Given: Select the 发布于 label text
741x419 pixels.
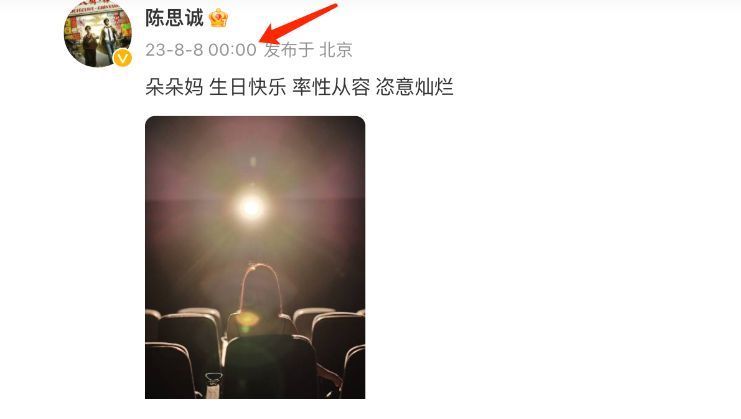Looking at the screenshot, I should (x=289, y=50).
